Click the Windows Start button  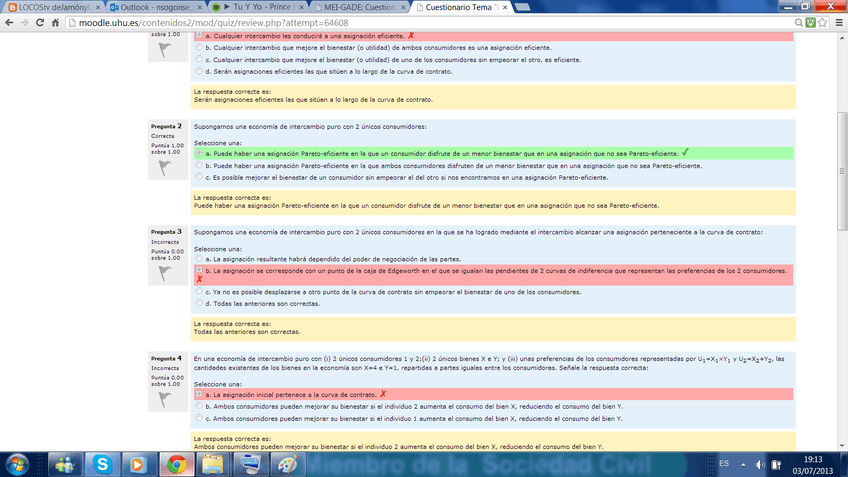[x=18, y=464]
